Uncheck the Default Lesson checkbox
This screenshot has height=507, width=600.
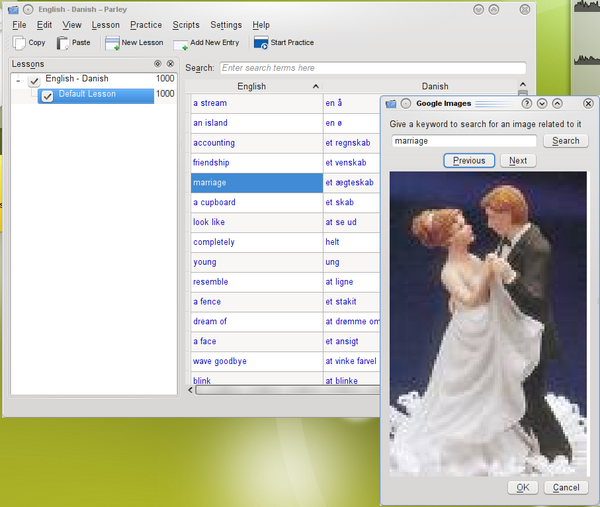click(47, 96)
